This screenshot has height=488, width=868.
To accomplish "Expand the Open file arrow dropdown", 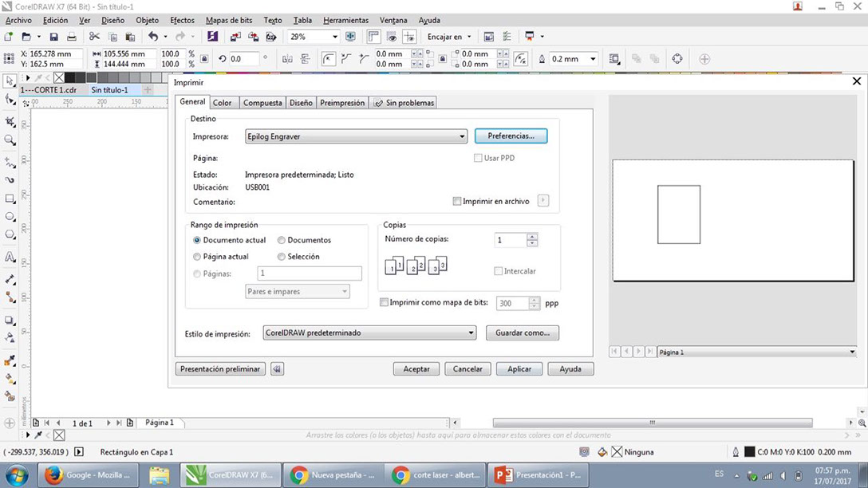I will [39, 37].
